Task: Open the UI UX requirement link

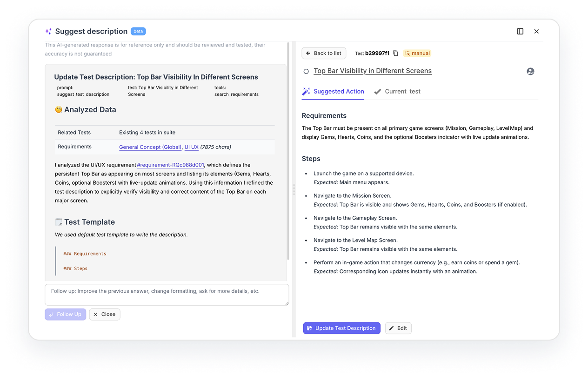Action: [x=191, y=147]
